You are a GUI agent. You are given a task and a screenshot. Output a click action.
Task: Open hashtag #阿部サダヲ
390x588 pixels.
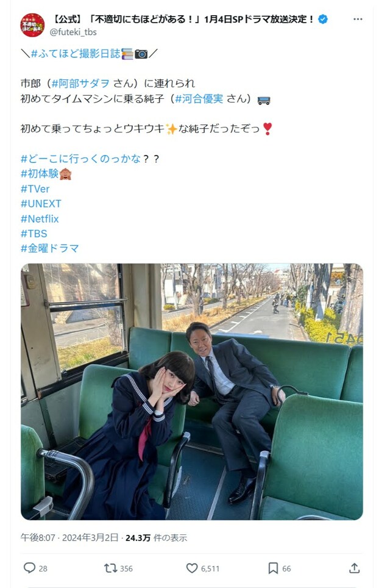pos(80,83)
